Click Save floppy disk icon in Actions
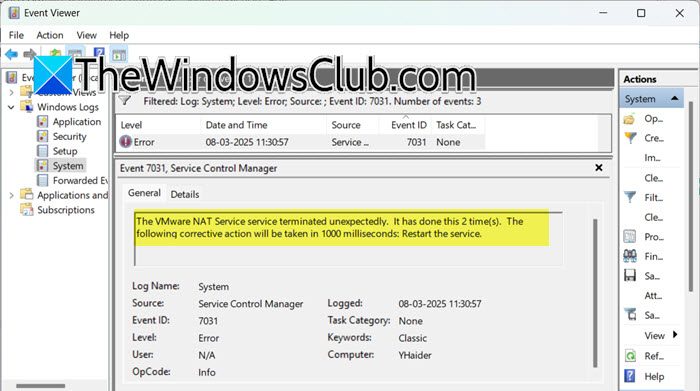The image size is (700, 391). tap(630, 275)
